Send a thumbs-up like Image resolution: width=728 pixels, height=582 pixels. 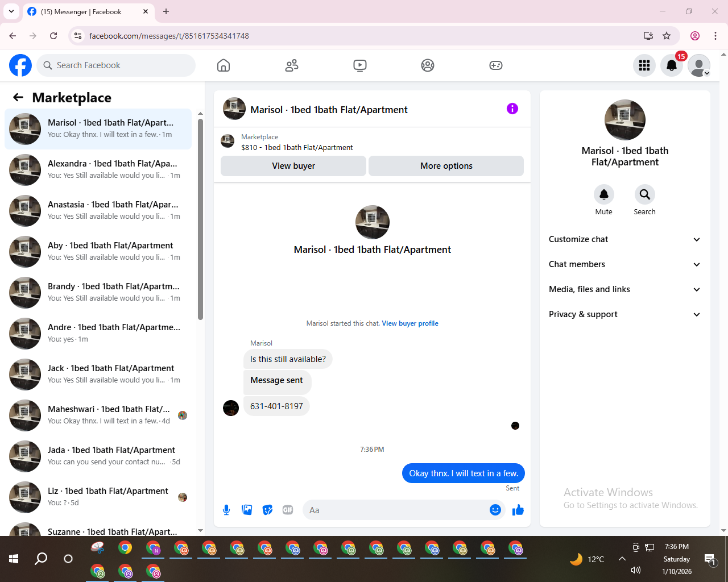tap(518, 510)
